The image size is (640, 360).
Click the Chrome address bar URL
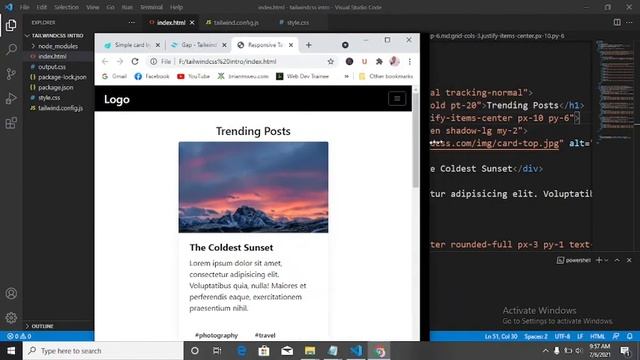point(227,61)
